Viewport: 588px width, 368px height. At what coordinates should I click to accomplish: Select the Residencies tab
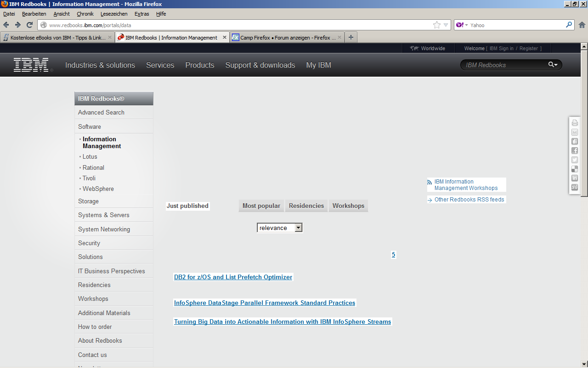306,206
